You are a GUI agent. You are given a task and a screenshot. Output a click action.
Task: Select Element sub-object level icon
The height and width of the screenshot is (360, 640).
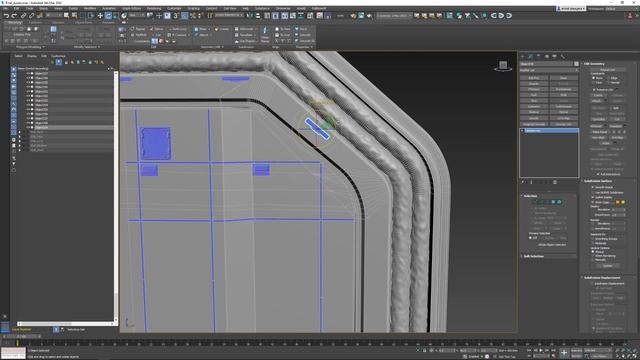coord(559,202)
